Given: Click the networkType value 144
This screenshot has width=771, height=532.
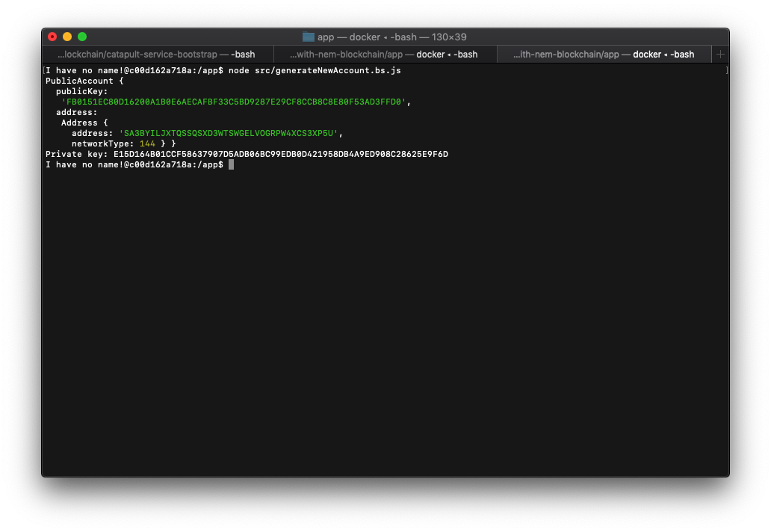Looking at the screenshot, I should [147, 143].
